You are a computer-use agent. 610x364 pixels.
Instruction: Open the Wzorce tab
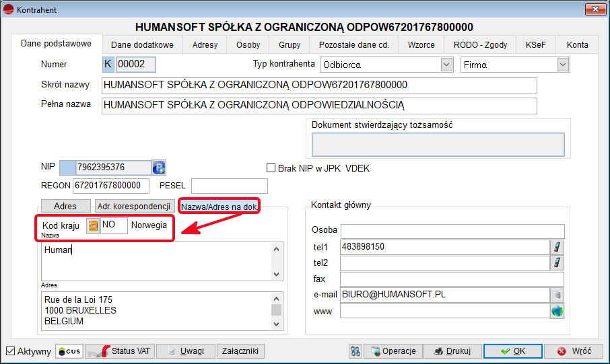point(421,44)
